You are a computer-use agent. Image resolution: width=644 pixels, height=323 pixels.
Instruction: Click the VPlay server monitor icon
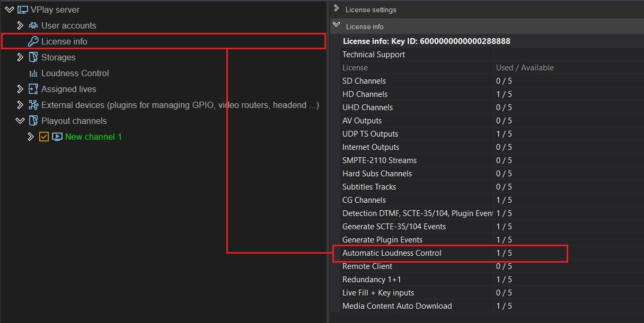[x=23, y=10]
